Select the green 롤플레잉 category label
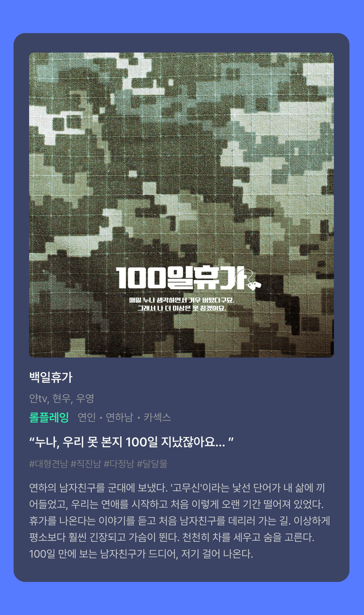The width and height of the screenshot is (364, 615). [49, 417]
